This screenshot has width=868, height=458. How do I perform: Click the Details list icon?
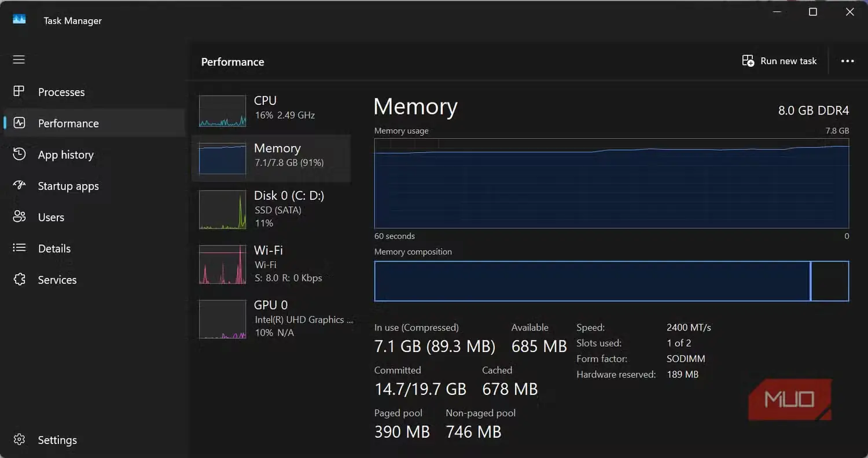pyautogui.click(x=19, y=248)
